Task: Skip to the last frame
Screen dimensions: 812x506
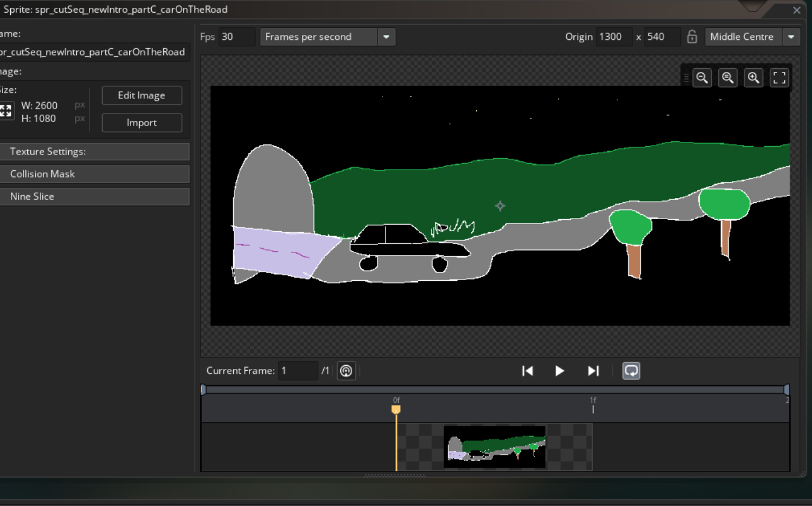Action: tap(593, 371)
